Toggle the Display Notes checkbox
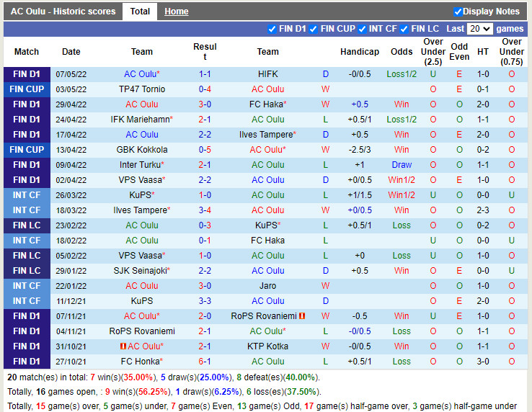 458,12
